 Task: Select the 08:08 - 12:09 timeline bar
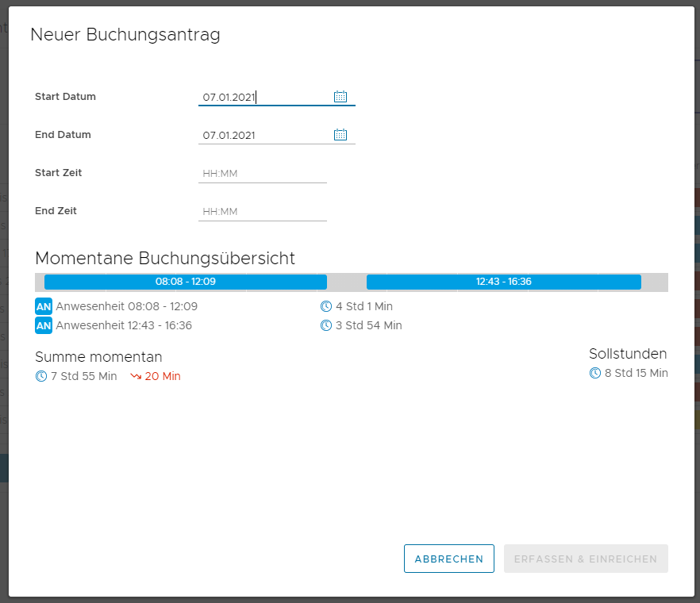pyautogui.click(x=185, y=282)
